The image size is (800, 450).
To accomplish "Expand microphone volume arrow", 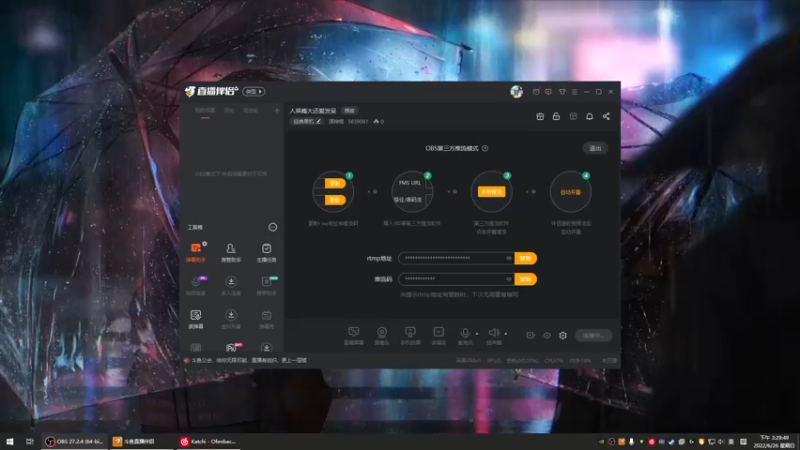I will (x=477, y=334).
